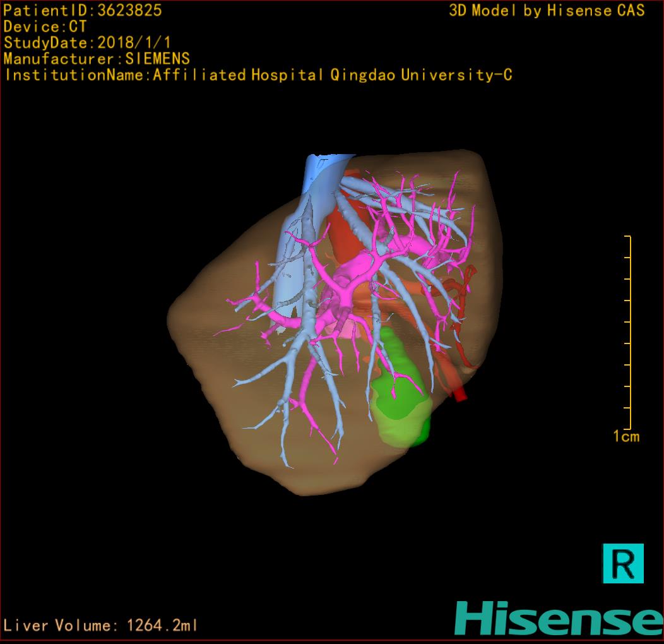
Task: Click the Liver Volume 1264.2ml readout
Action: 101,626
